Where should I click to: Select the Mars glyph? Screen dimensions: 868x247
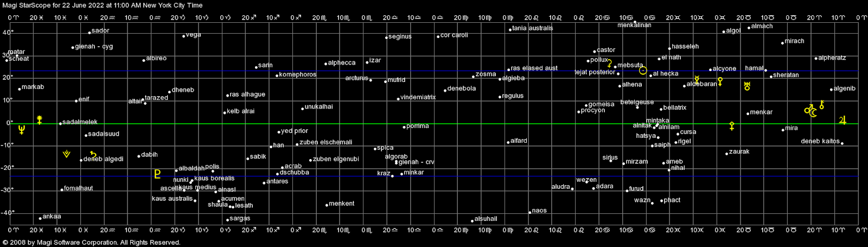pyautogui.click(x=808, y=109)
